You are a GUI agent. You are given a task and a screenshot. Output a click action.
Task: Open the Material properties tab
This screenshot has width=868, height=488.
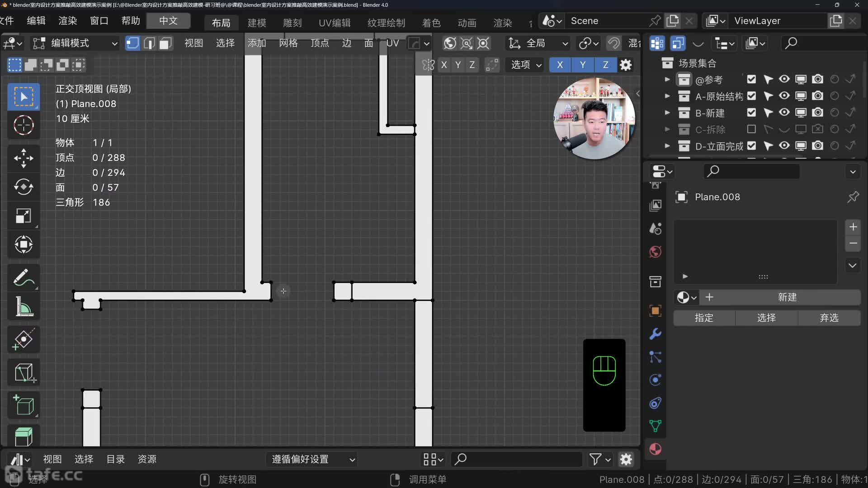pyautogui.click(x=655, y=449)
